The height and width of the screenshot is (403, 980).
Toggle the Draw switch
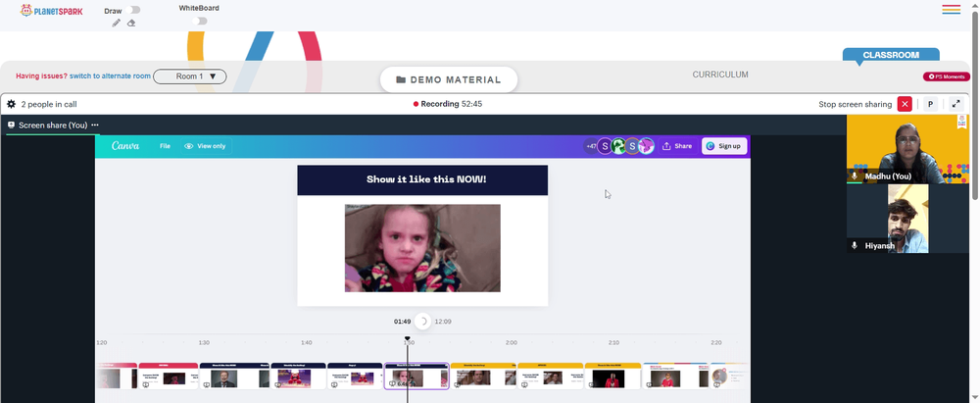tap(132, 10)
